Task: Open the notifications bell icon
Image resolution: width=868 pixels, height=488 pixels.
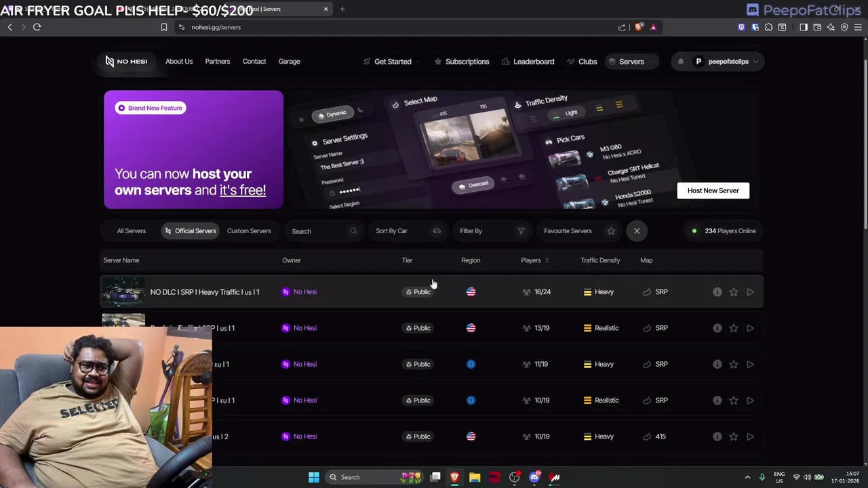Action: click(x=681, y=62)
